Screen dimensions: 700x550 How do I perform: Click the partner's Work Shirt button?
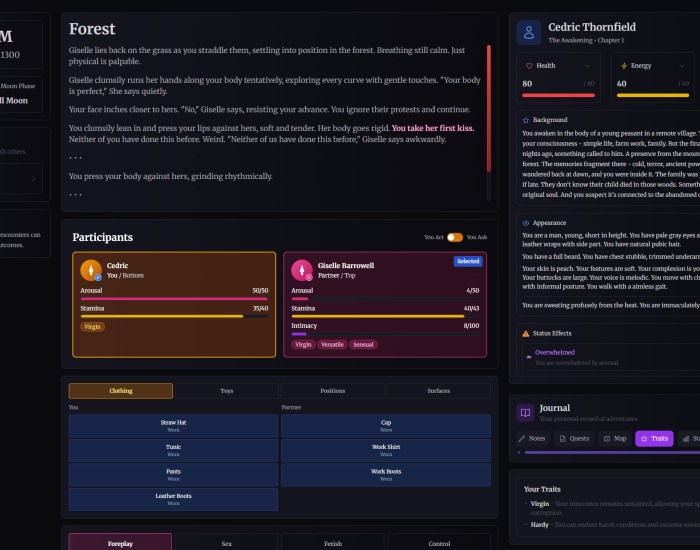[x=386, y=450]
